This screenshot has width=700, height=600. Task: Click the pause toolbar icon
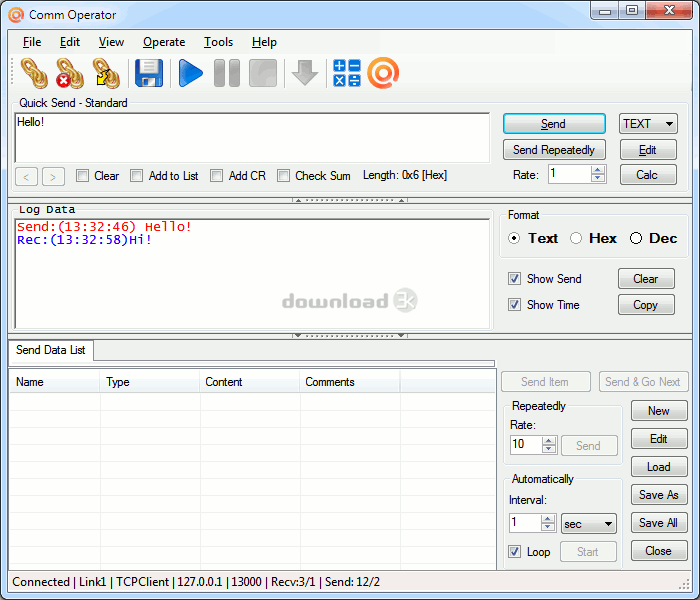tap(227, 73)
